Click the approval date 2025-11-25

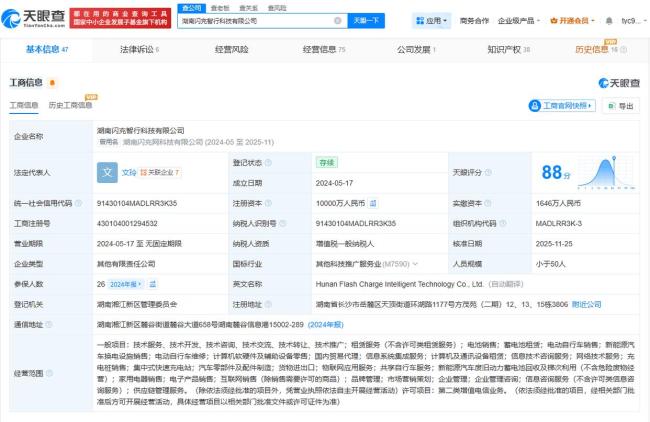point(554,244)
